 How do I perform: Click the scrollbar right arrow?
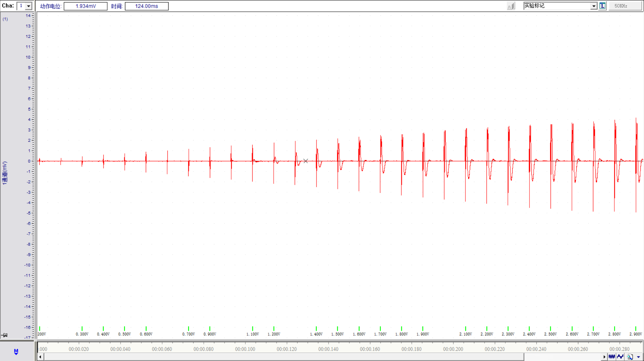(604, 357)
